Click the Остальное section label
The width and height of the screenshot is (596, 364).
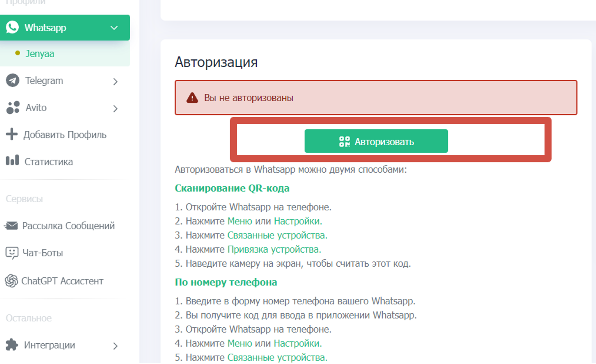click(x=29, y=318)
